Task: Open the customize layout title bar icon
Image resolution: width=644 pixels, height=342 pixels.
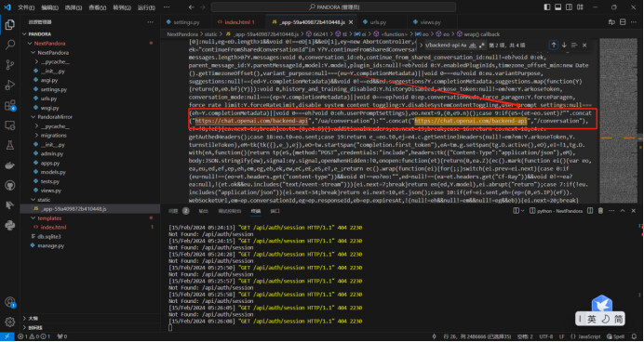Action: point(579,7)
